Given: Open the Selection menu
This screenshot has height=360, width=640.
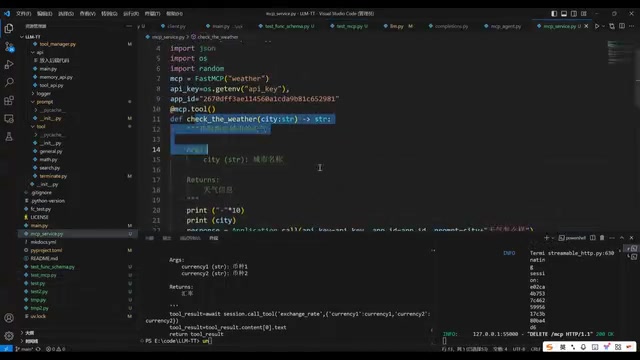Looking at the screenshot, I should pyautogui.click(x=66, y=13).
